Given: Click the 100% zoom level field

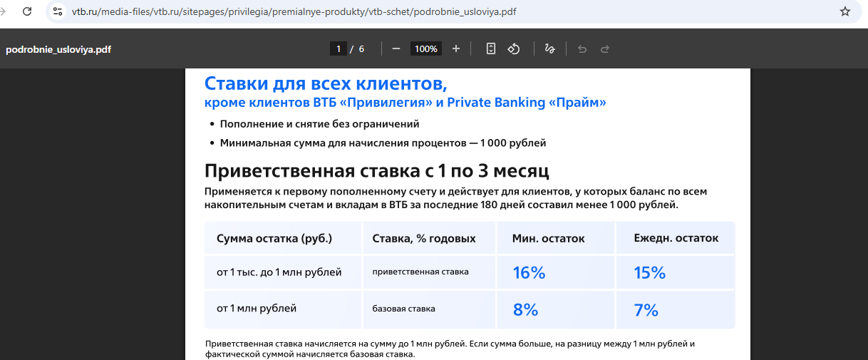Looking at the screenshot, I should point(426,48).
